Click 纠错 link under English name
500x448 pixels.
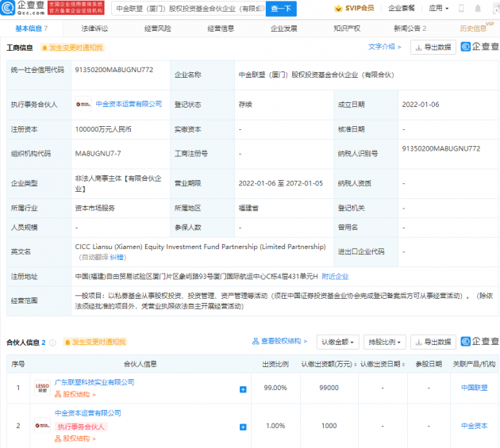pos(116,257)
